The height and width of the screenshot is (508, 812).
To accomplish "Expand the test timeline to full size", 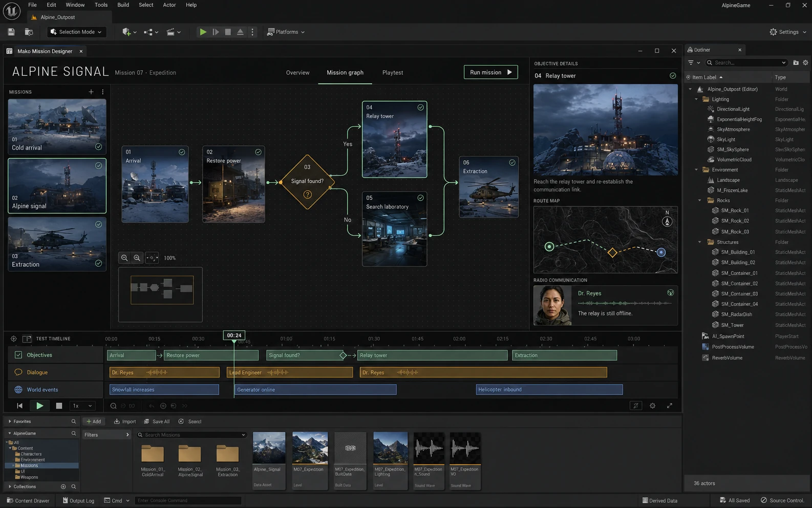I will point(669,406).
